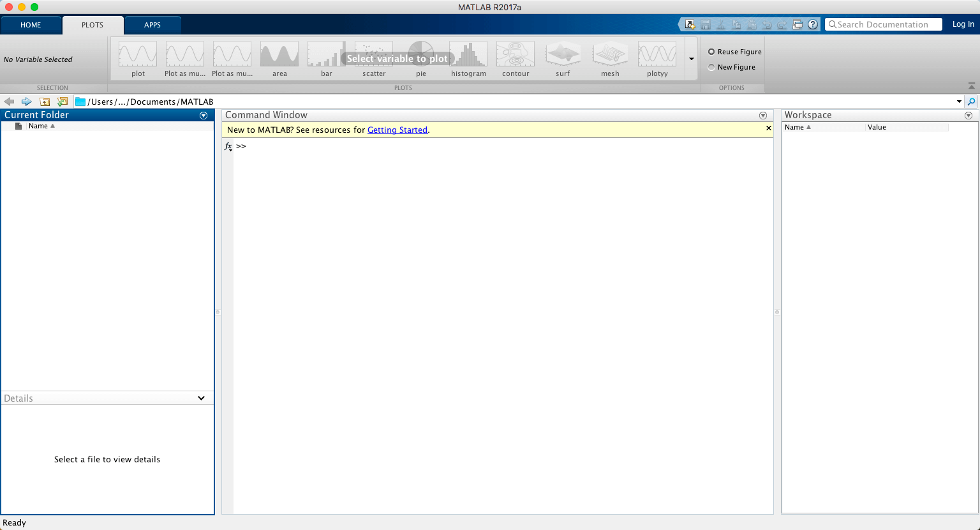The image size is (980, 530).
Task: Open the Workspace panel actions menu
Action: [x=969, y=116]
